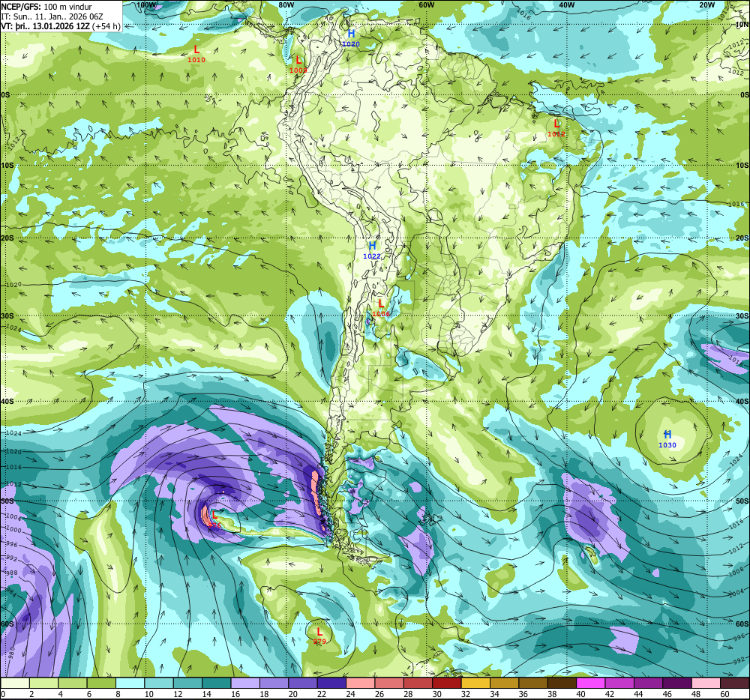Click the low pressure marker labeled 1010
This screenshot has height=700, width=750.
196,54
